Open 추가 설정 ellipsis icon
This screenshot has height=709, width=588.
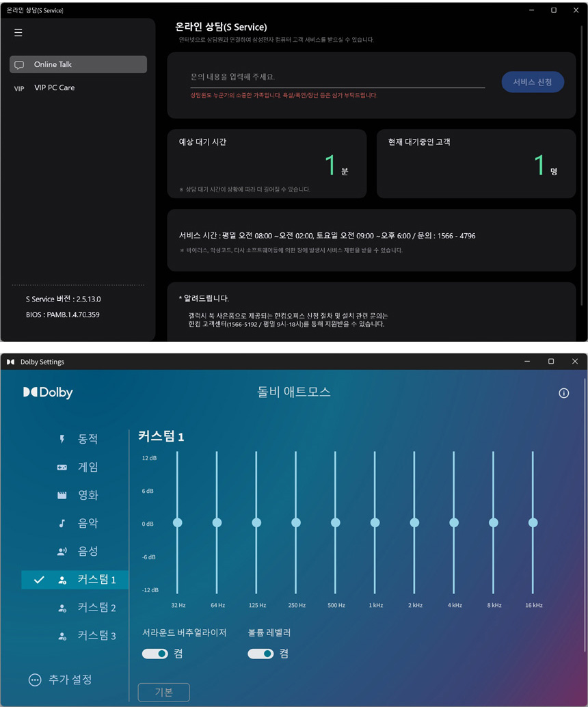(x=35, y=680)
